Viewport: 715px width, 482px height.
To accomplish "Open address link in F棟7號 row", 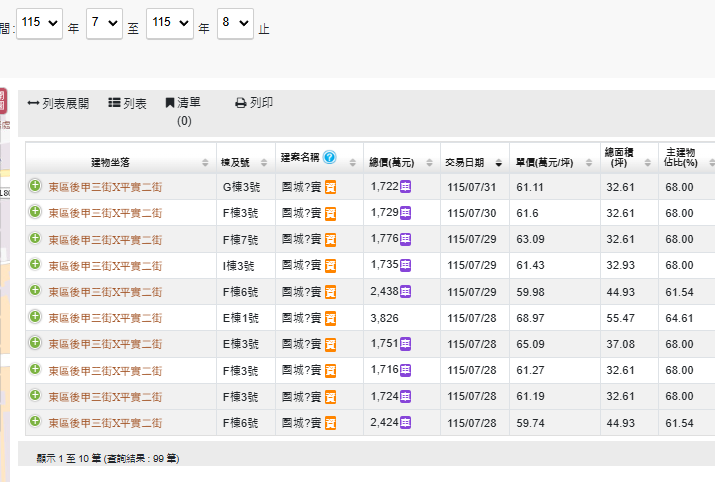I will [105, 240].
